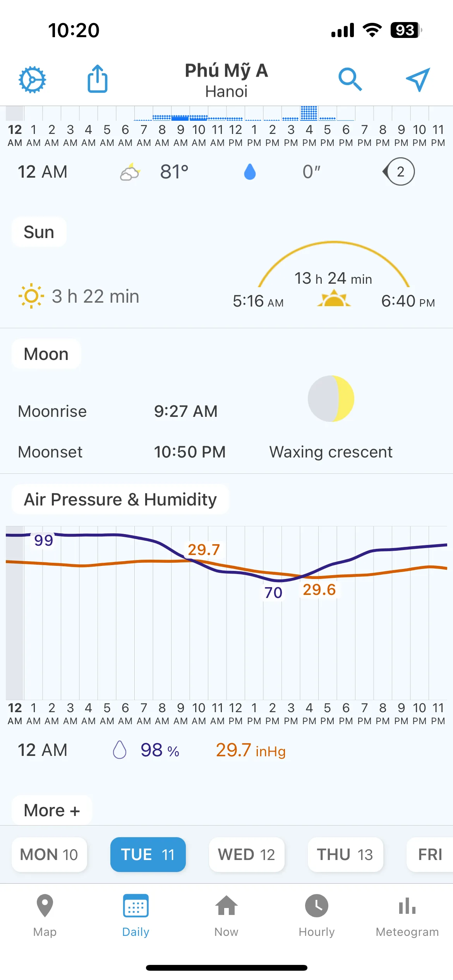Viewport: 453px width, 980px height.
Task: Tap the waxing crescent moon image
Action: click(x=331, y=398)
